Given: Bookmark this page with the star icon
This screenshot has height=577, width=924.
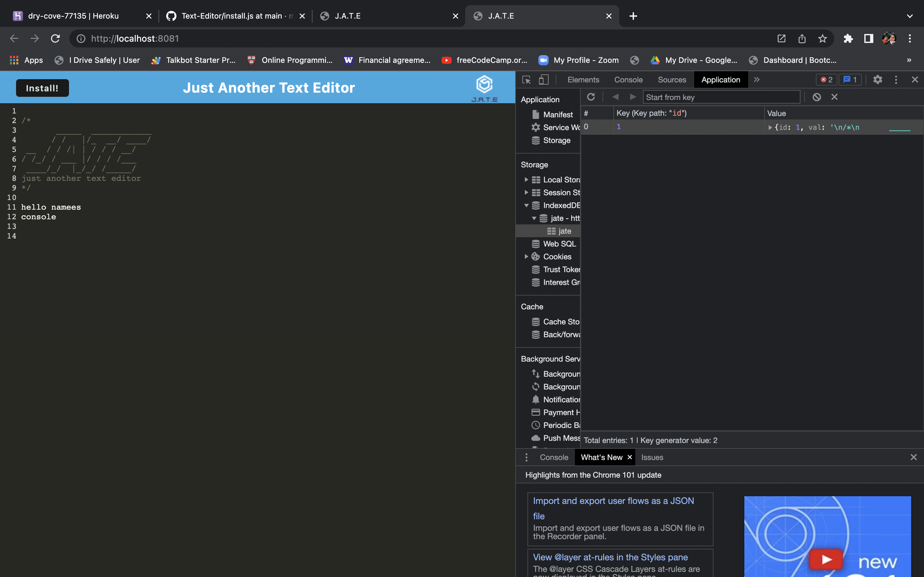Looking at the screenshot, I should 822,38.
